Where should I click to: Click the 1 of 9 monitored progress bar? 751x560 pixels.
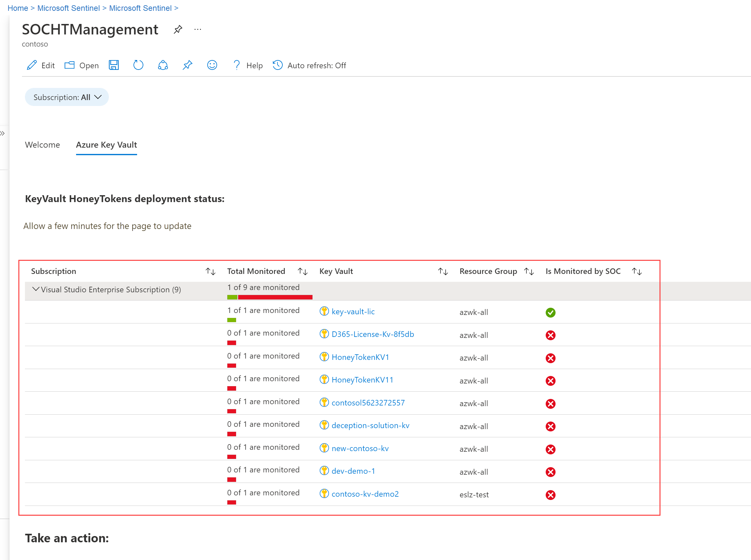(270, 297)
